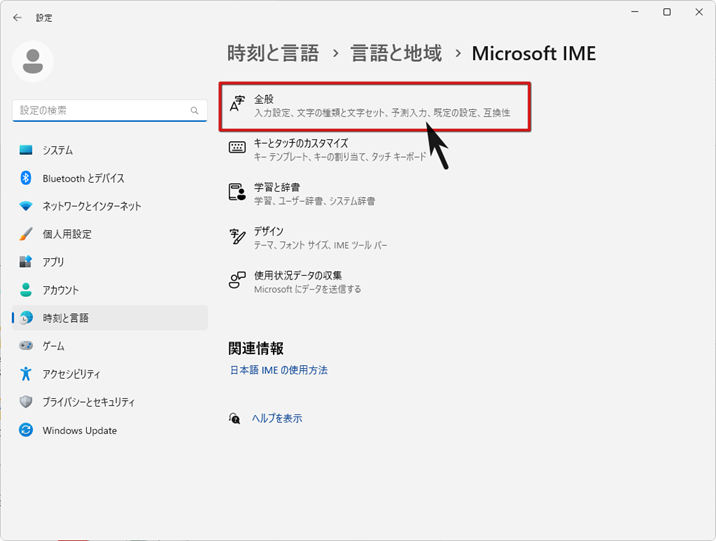Open the アプリ category
The width and height of the screenshot is (716, 541).
[110, 262]
